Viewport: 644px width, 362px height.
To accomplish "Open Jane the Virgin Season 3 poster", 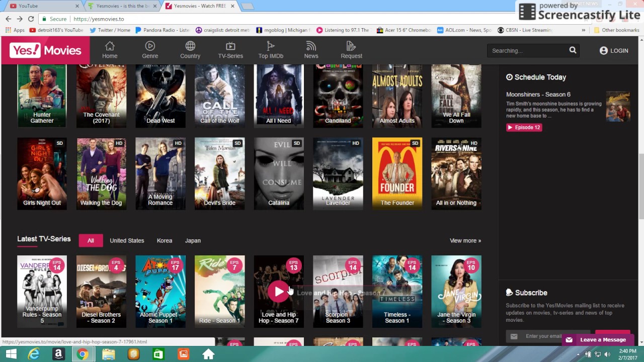I will pos(456,292).
